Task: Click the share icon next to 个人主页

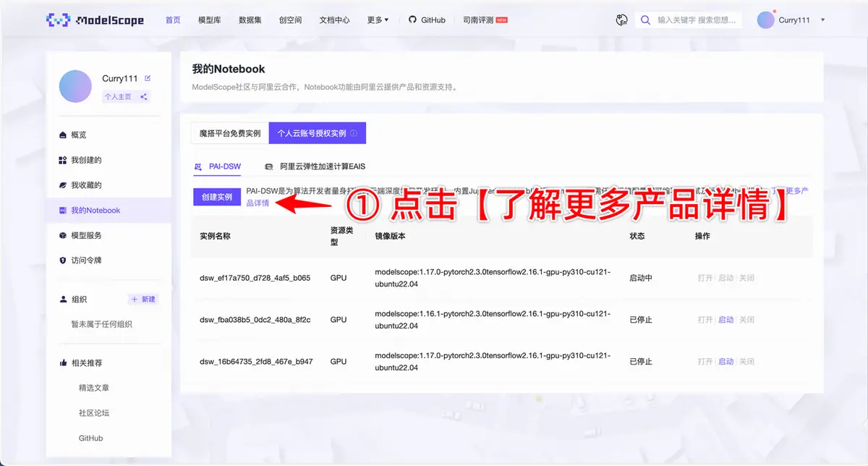Action: pyautogui.click(x=143, y=96)
